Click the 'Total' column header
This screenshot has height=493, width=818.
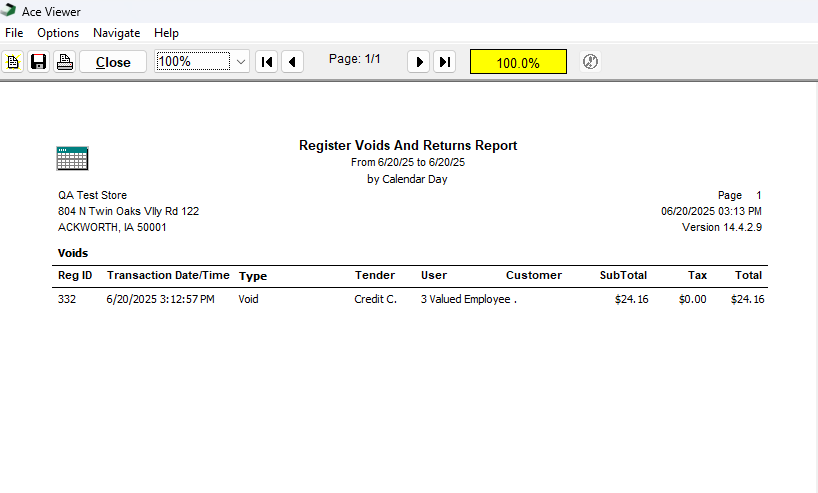click(x=749, y=275)
